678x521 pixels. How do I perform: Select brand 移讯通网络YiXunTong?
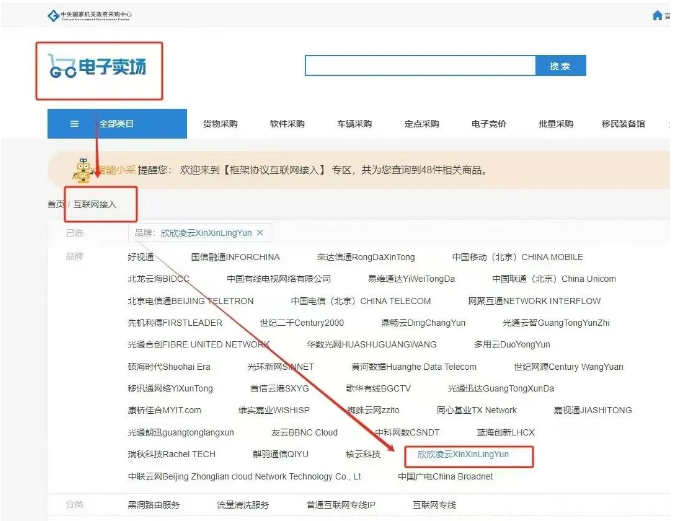(x=170, y=389)
